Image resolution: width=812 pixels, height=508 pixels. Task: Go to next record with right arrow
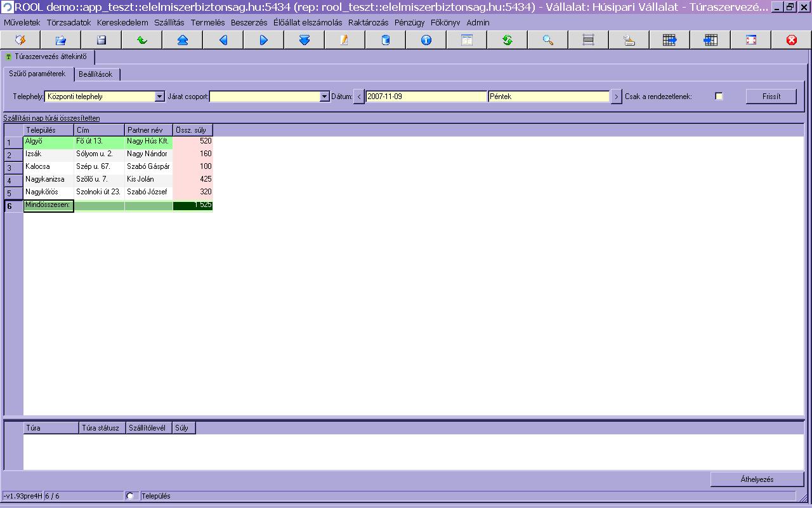[x=263, y=40]
